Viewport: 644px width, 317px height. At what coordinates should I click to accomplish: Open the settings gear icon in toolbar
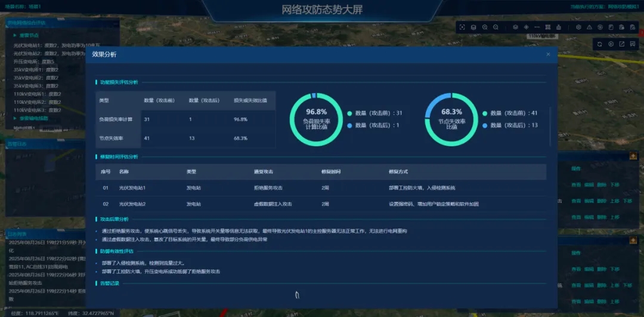[578, 27]
